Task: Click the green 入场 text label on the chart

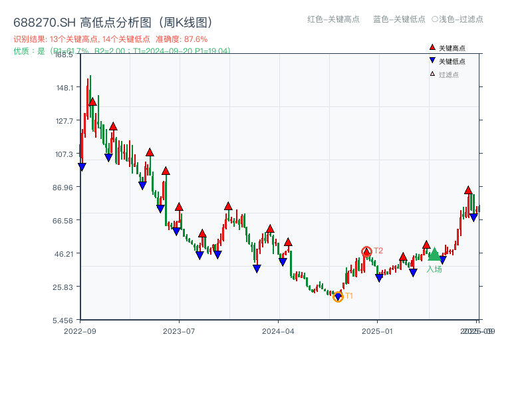Action: pyautogui.click(x=436, y=269)
